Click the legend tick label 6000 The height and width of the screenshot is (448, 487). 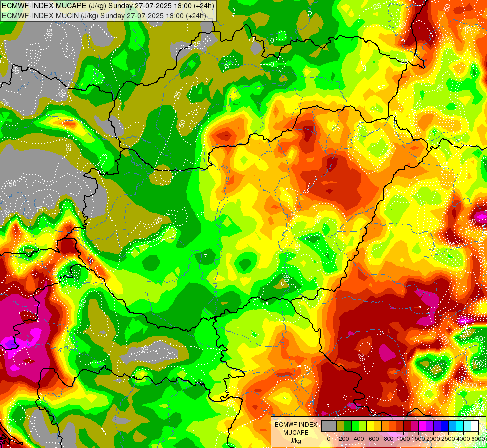[x=478, y=439]
